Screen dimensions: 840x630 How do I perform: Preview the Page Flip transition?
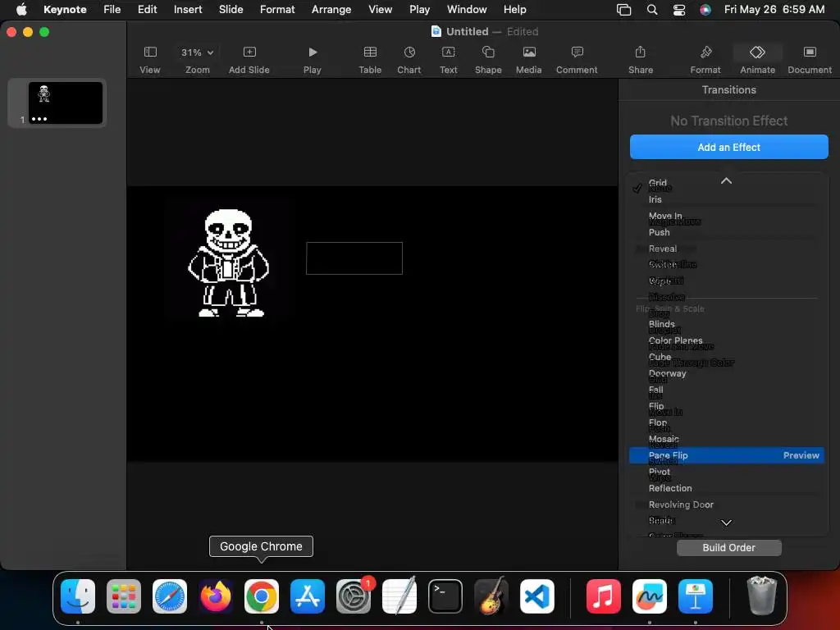[x=801, y=455]
